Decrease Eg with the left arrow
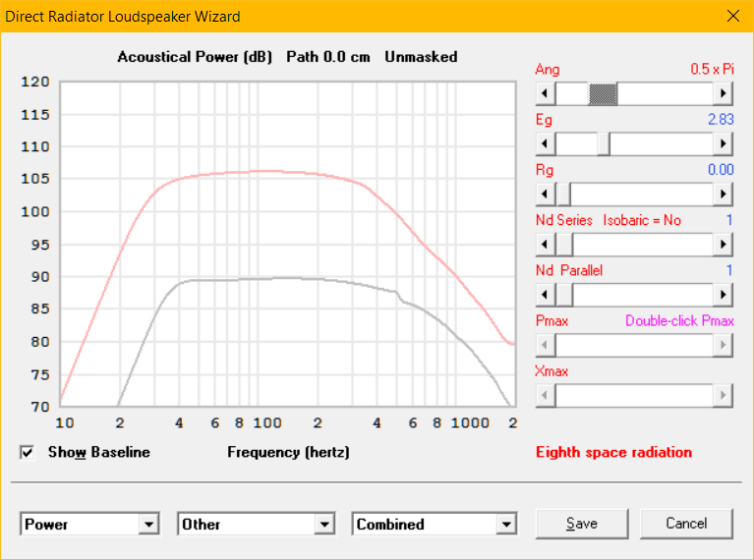Image resolution: width=754 pixels, height=560 pixels. [x=546, y=143]
